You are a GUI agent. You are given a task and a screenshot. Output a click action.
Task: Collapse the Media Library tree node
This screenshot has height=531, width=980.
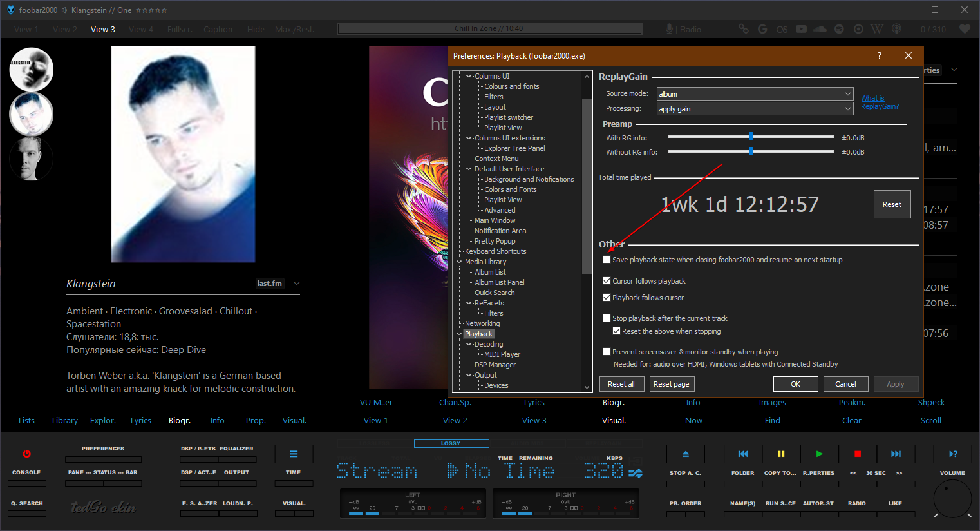click(459, 262)
